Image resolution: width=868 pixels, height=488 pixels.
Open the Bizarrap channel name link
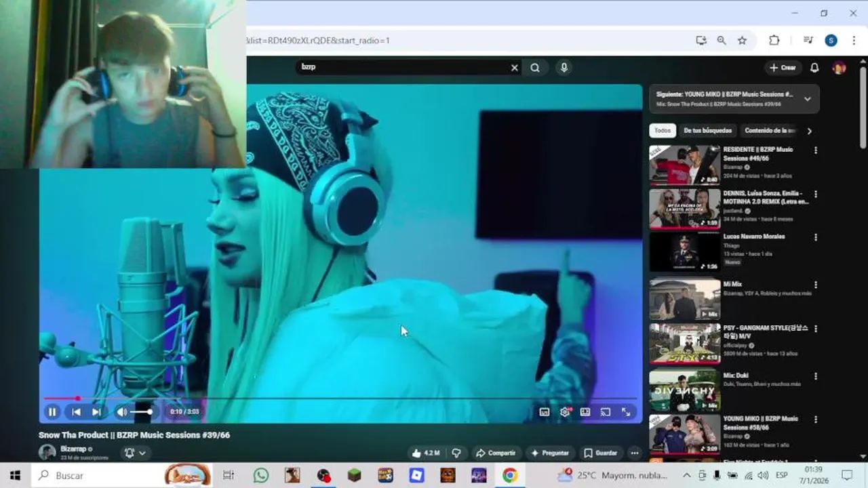click(74, 449)
